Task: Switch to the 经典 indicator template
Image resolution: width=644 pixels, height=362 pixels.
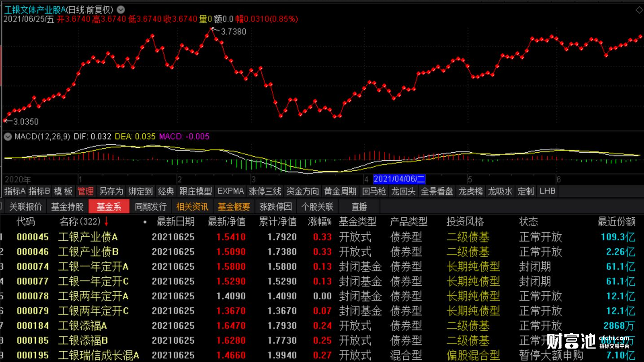Action: pos(166,191)
